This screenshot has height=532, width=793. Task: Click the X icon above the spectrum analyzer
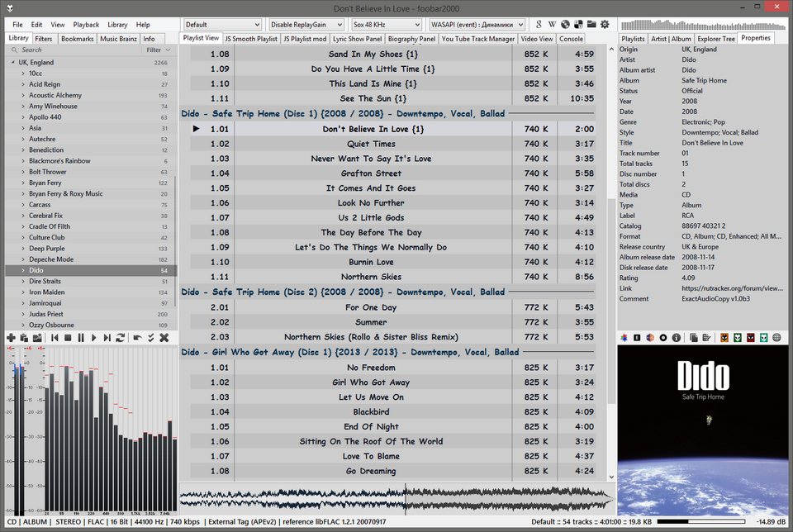[164, 338]
